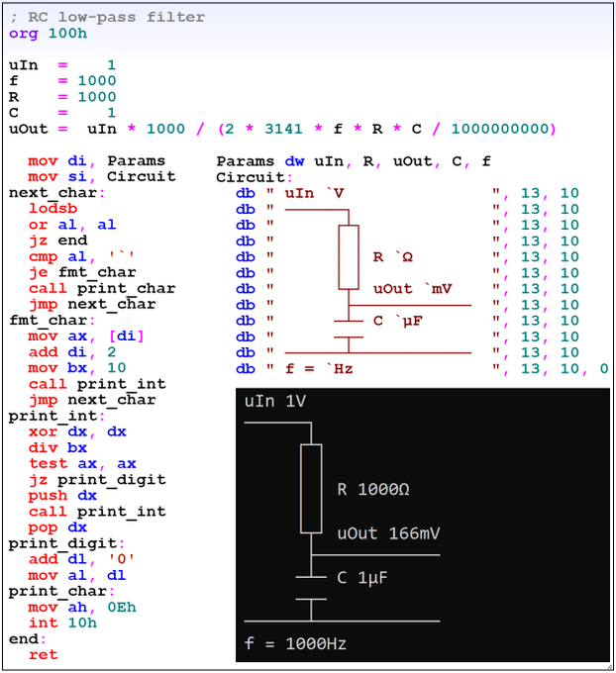
Task: Click the '; RC low-pass filter' comment line
Action: (x=107, y=17)
